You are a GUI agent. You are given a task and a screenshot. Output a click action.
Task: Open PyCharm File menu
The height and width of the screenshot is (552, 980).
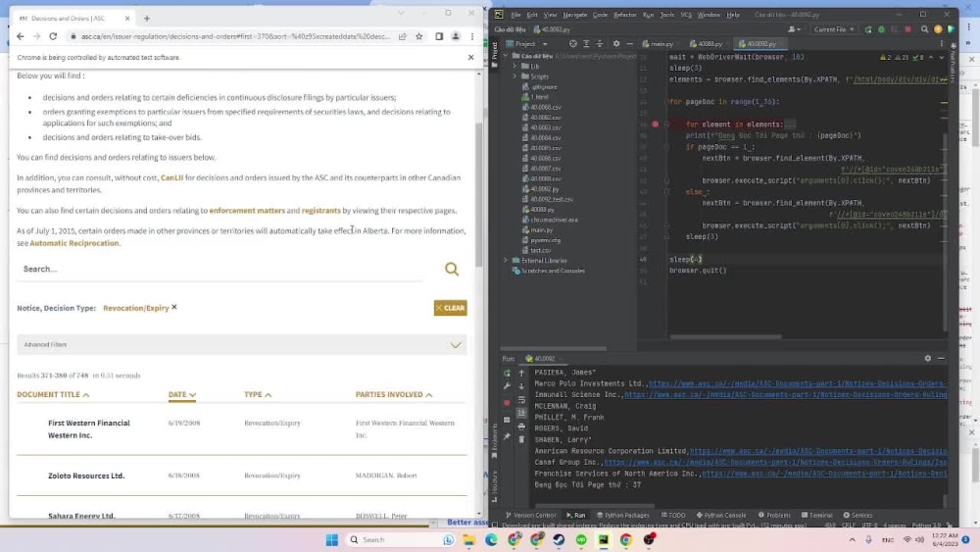click(x=515, y=15)
